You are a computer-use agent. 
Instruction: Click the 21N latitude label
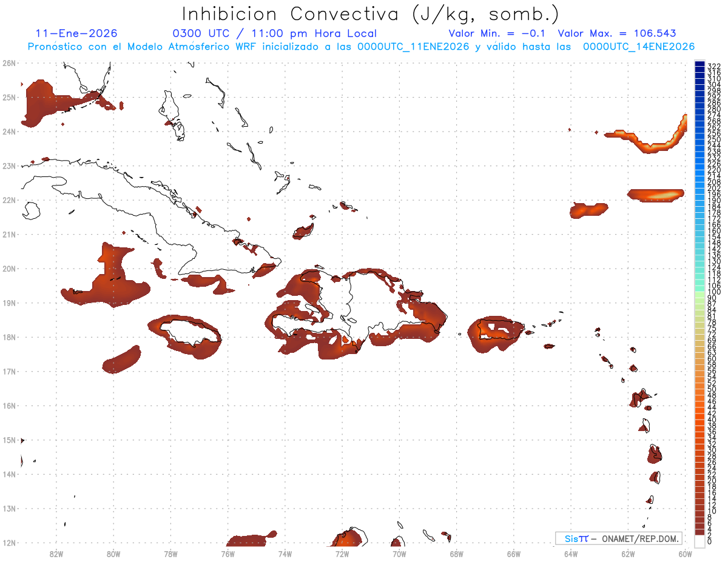[8, 234]
